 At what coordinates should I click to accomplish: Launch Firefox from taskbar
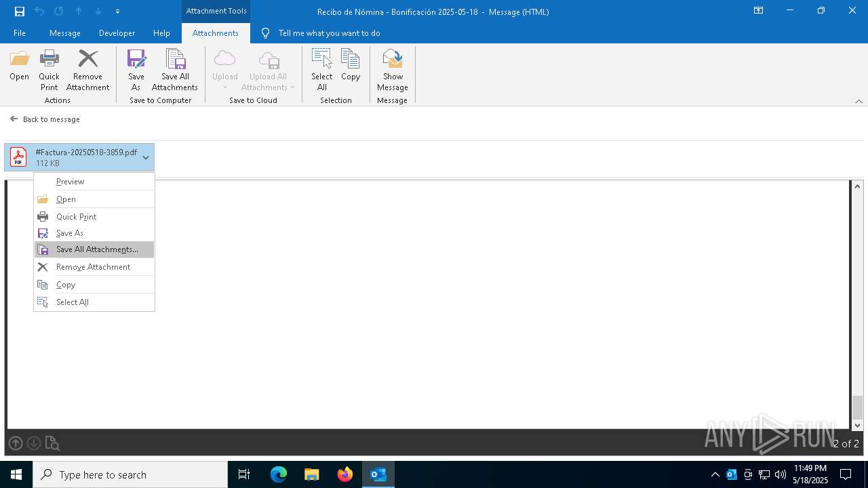[345, 474]
